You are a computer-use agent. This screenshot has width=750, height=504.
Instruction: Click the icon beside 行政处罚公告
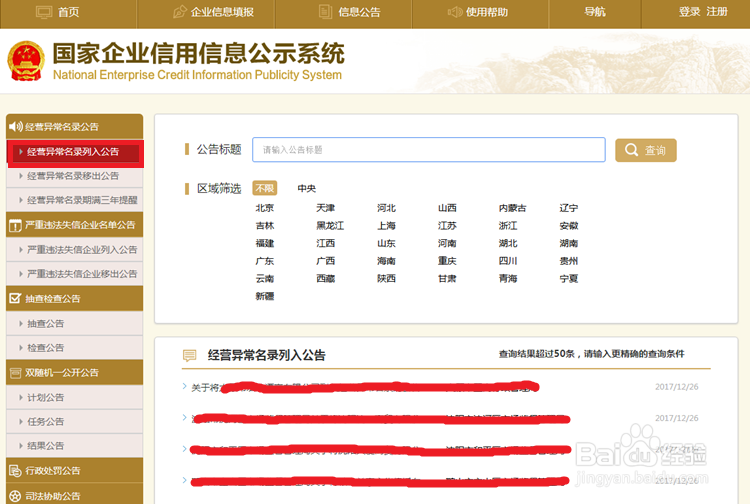pyautogui.click(x=15, y=471)
